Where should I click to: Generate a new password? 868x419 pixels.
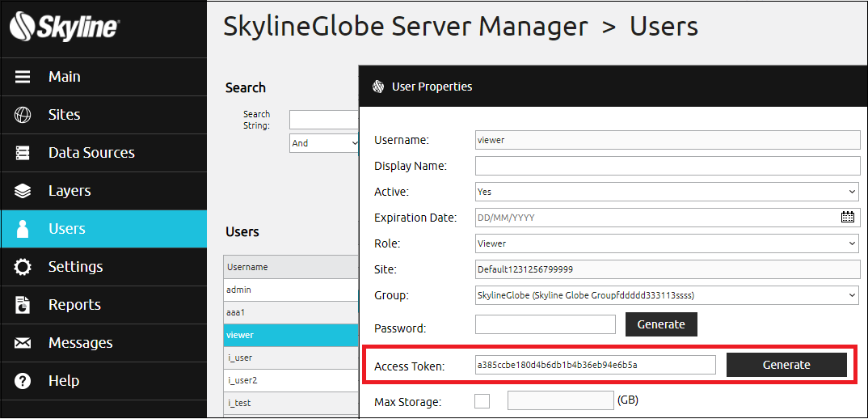(x=661, y=324)
